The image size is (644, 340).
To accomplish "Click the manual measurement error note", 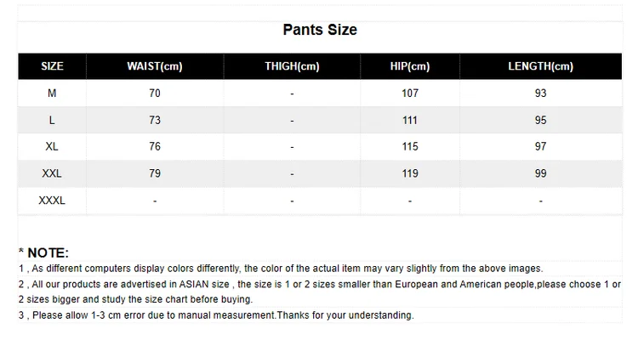I will click(216, 315).
